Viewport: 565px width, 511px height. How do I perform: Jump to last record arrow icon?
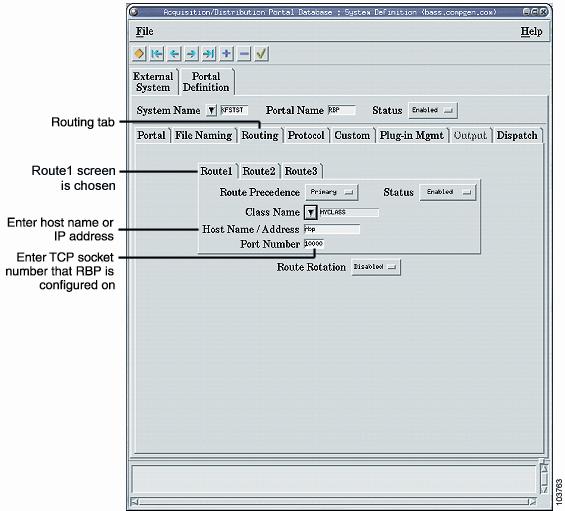point(209,54)
